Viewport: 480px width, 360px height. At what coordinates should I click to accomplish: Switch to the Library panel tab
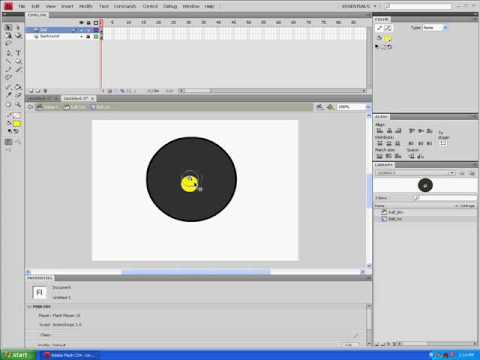(x=384, y=165)
